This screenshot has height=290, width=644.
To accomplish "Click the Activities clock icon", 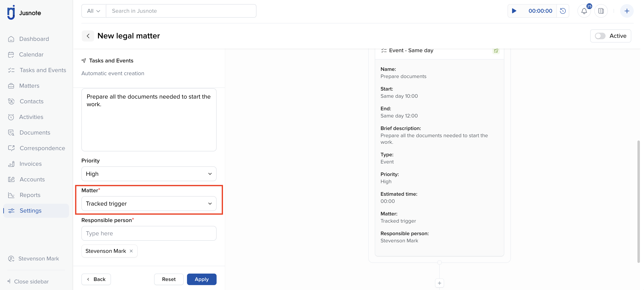I will (11, 117).
